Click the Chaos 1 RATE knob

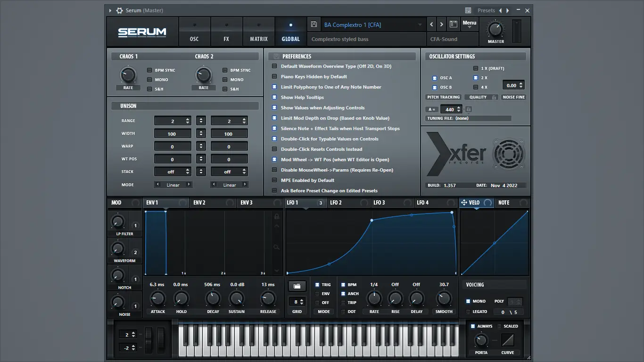[x=128, y=75]
